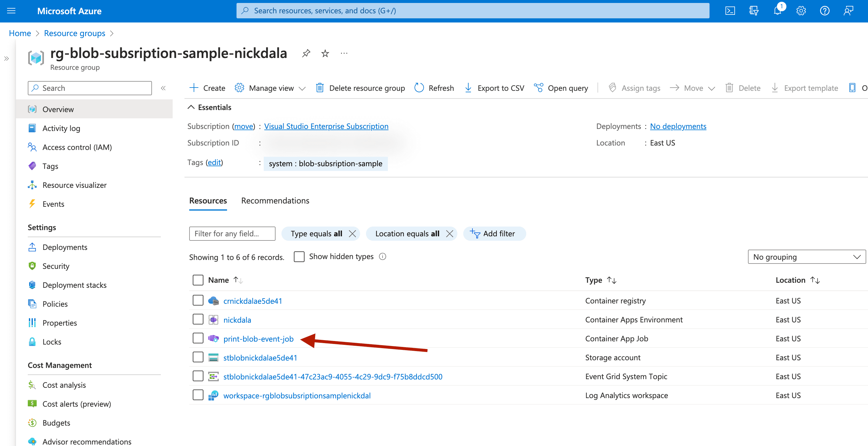
Task: Open query in Resource Graph
Action: click(561, 88)
